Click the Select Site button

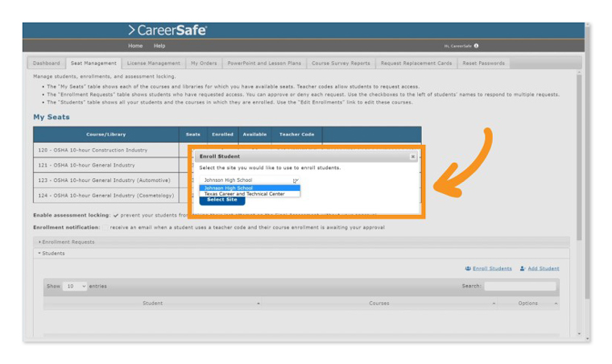click(x=222, y=200)
